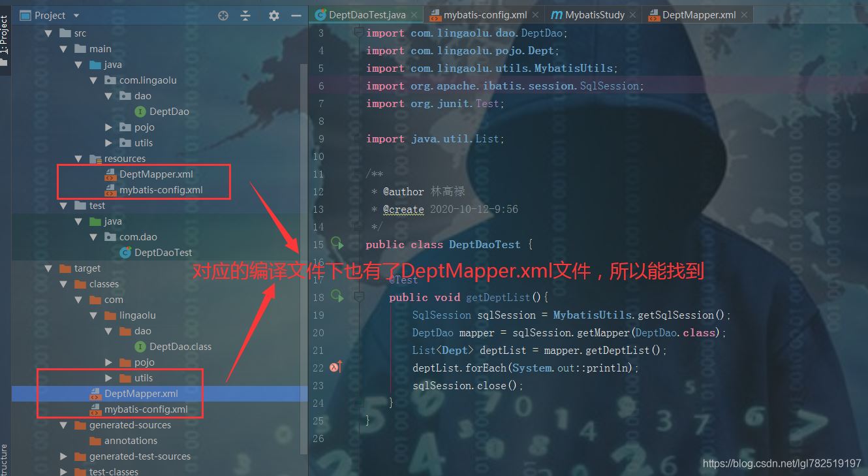Close the DeptMapper.xml tab
Viewport: 868px width, 476px height.
tap(745, 15)
